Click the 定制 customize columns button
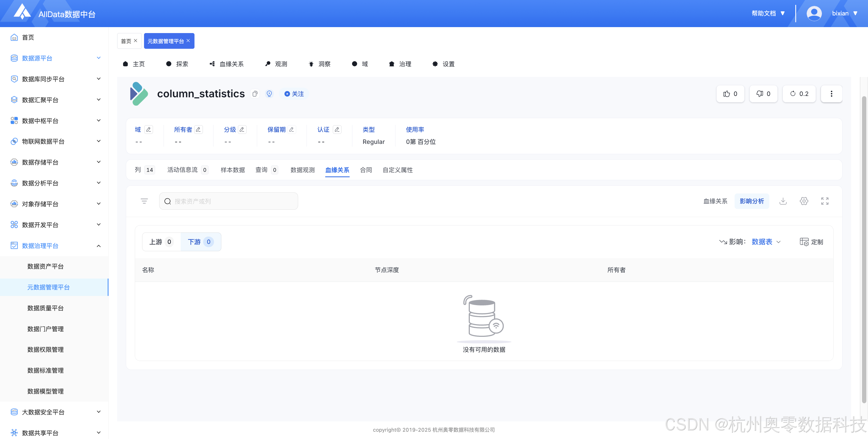 811,242
